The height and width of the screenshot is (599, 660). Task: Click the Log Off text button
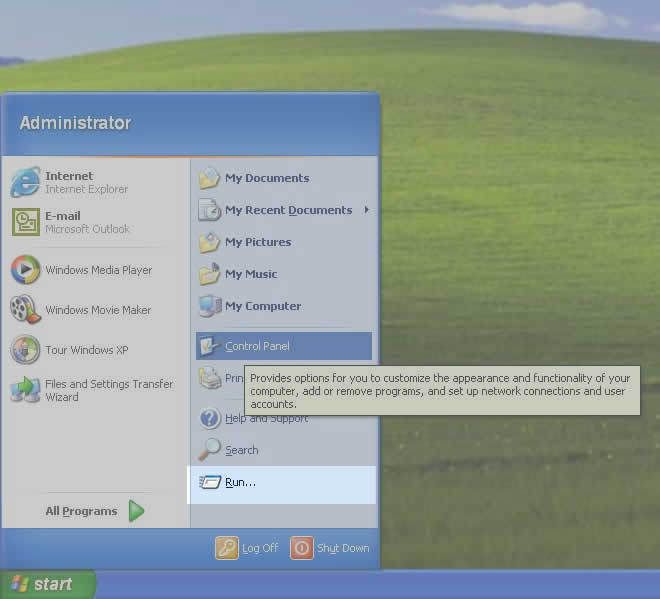(x=260, y=548)
